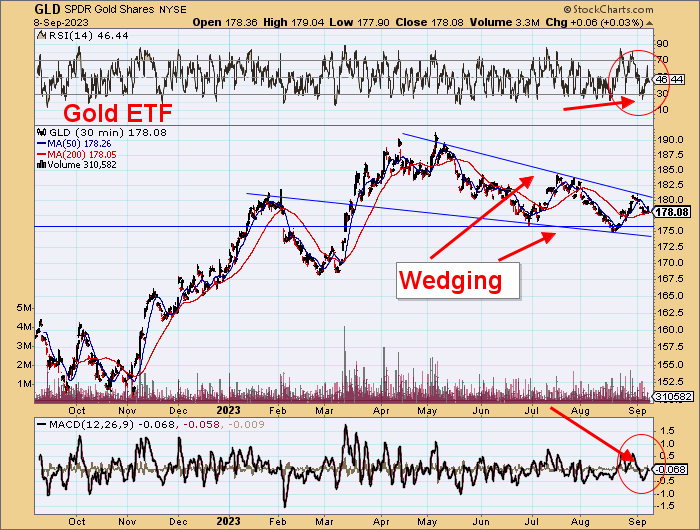Click the 46.44 RSI value tag
Screen dimensions: 700x530
668,79
